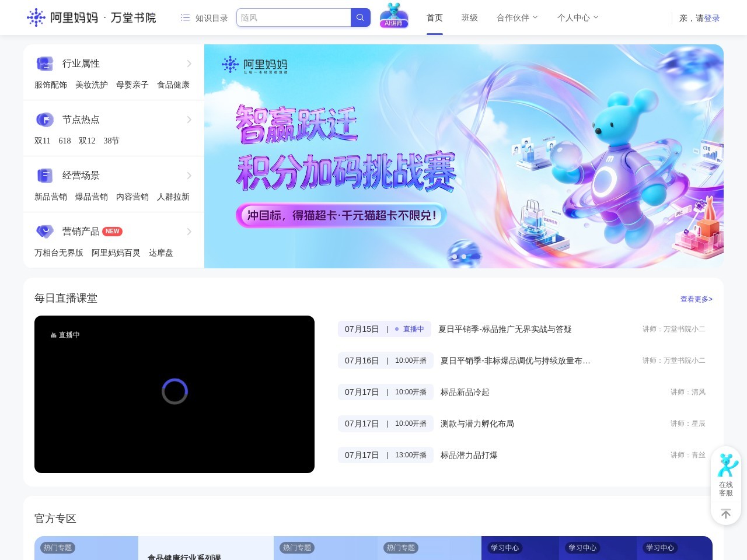
Task: Switch to the 班级 tab
Action: (470, 17)
